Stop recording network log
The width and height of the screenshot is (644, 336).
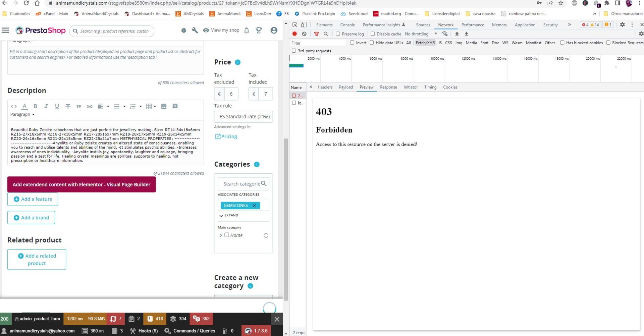[x=294, y=34]
